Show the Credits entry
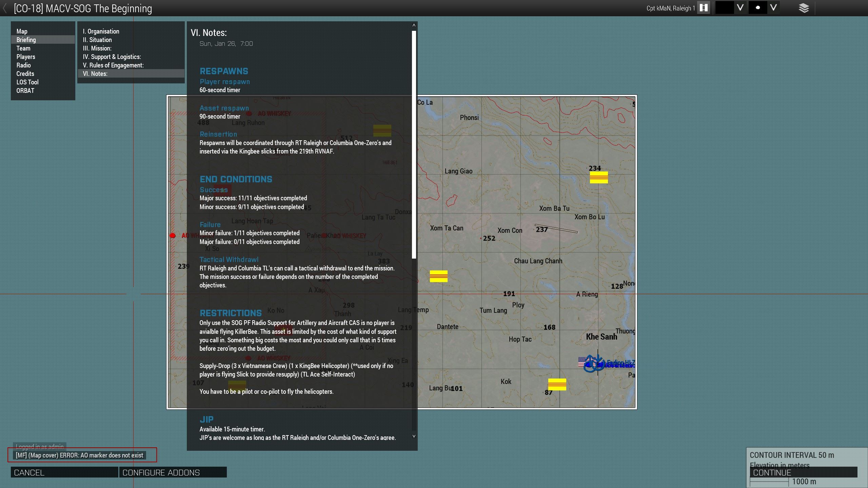This screenshot has width=868, height=488. [43, 74]
